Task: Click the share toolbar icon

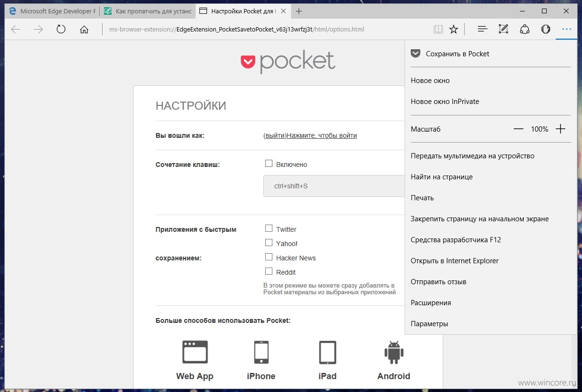Action: coord(525,30)
